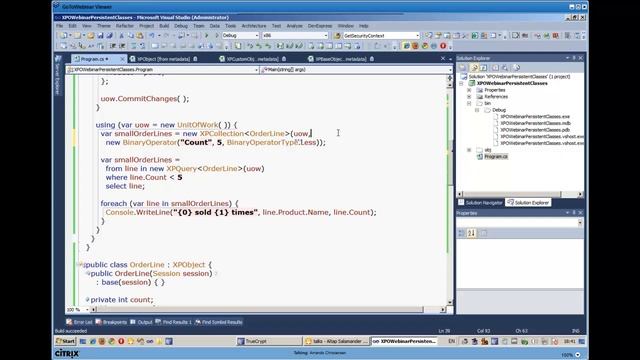
Task: Open the Refactor menu
Action: [124, 26]
